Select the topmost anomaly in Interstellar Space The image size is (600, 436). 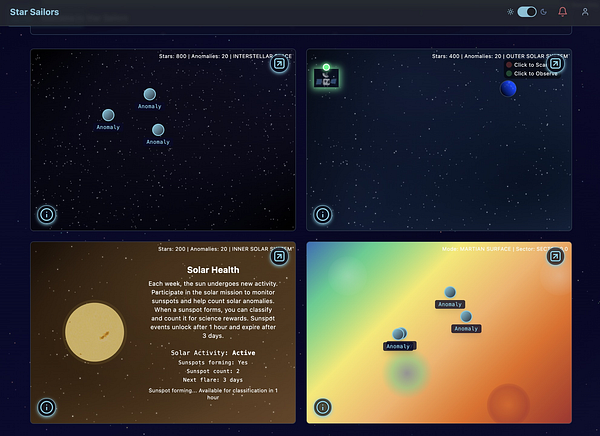tap(150, 94)
